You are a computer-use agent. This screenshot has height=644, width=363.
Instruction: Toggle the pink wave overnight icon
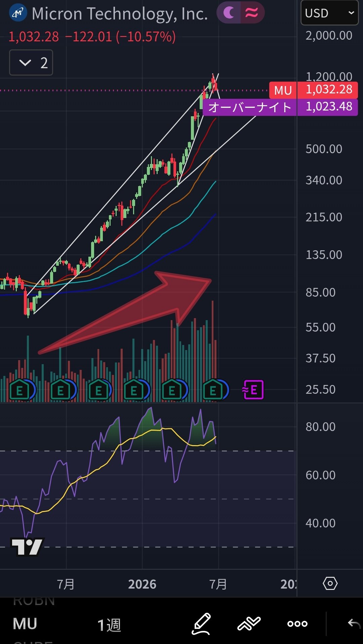pos(252,13)
